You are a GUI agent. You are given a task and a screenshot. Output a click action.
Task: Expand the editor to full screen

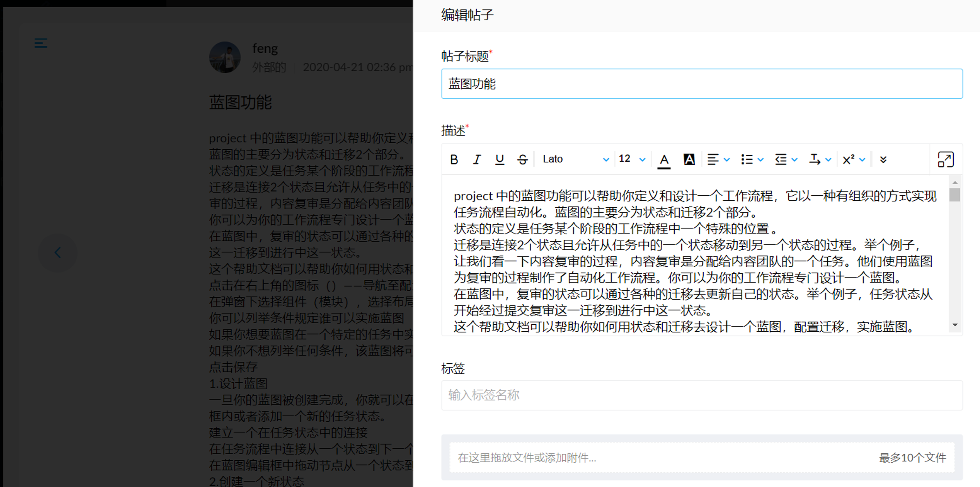(945, 159)
